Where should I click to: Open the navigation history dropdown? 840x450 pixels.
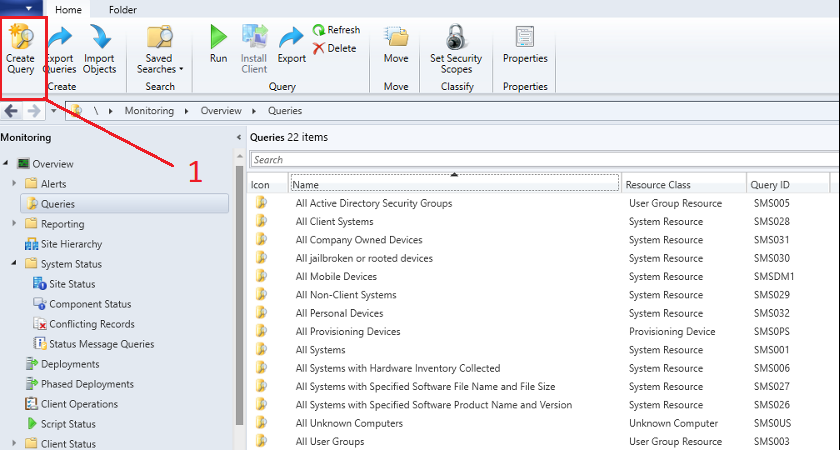pyautogui.click(x=54, y=111)
